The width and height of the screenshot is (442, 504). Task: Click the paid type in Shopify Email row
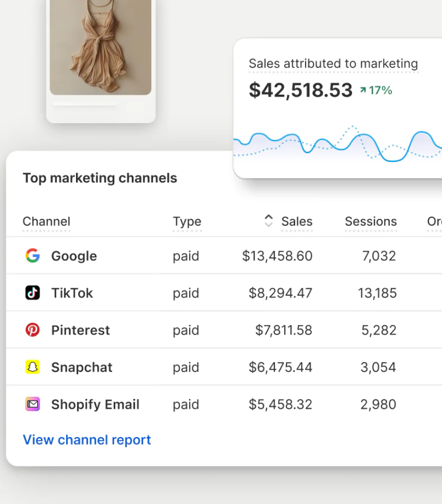[186, 405]
